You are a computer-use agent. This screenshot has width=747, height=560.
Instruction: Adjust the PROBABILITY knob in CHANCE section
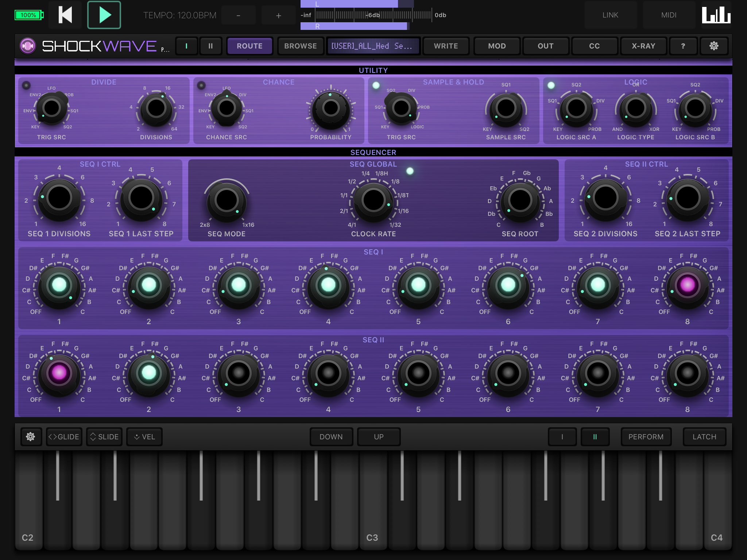tap(330, 108)
